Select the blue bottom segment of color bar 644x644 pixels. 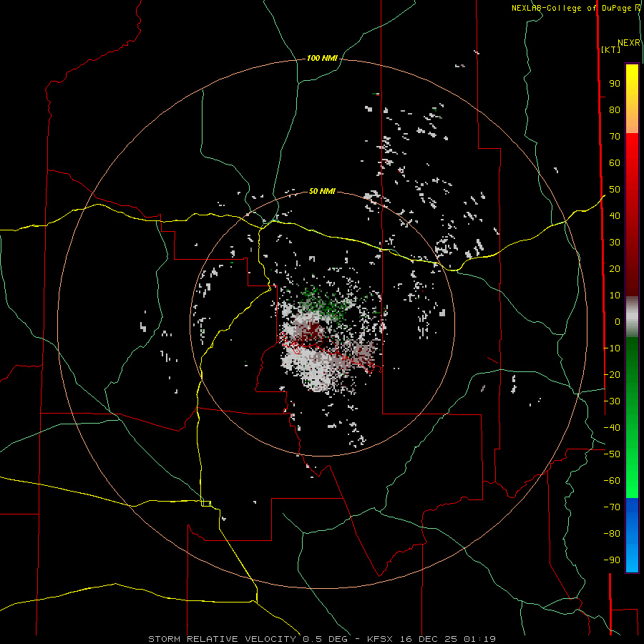pyautogui.click(x=632, y=535)
